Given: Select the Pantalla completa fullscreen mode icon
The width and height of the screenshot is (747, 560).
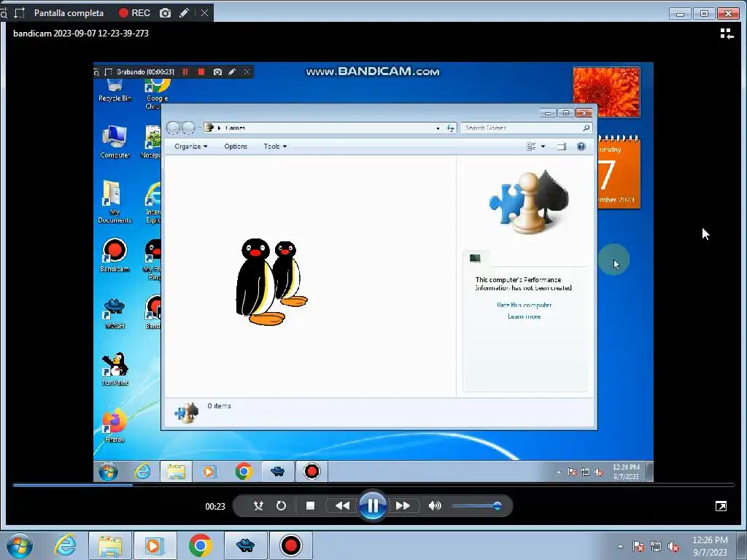Looking at the screenshot, I should coord(20,13).
